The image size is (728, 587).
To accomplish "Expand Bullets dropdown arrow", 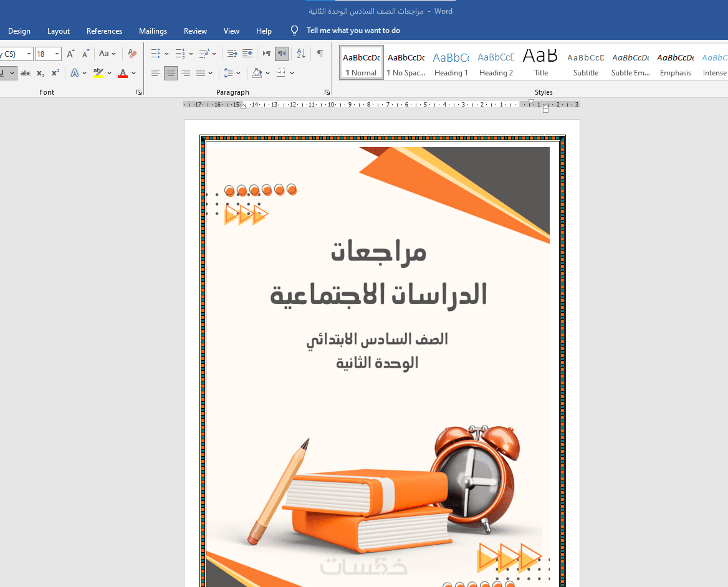I will (166, 54).
